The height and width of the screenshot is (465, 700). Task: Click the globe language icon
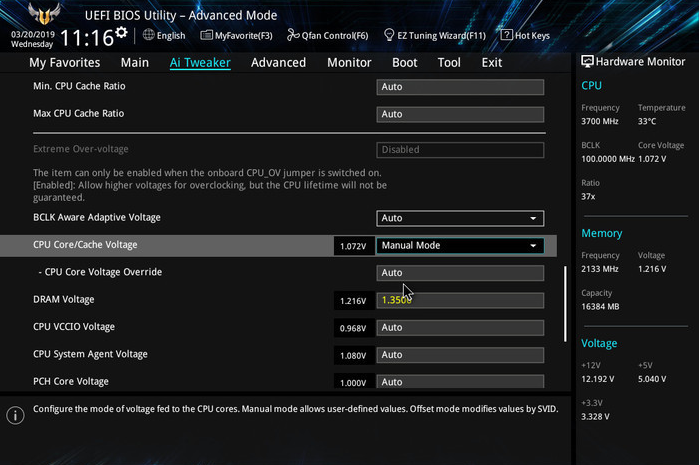(149, 35)
